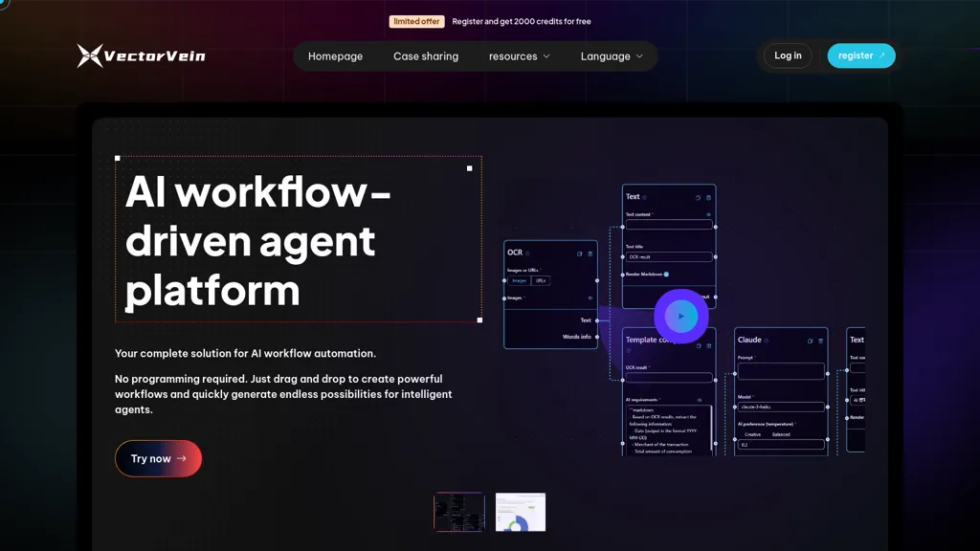Select the Images option in OCR node
The width and height of the screenshot is (980, 551).
tap(520, 280)
